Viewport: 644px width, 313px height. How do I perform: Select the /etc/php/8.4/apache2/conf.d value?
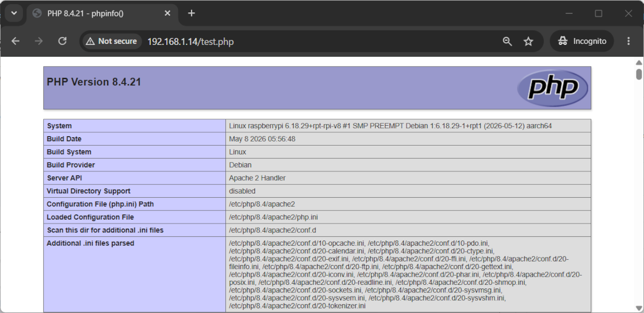(273, 230)
